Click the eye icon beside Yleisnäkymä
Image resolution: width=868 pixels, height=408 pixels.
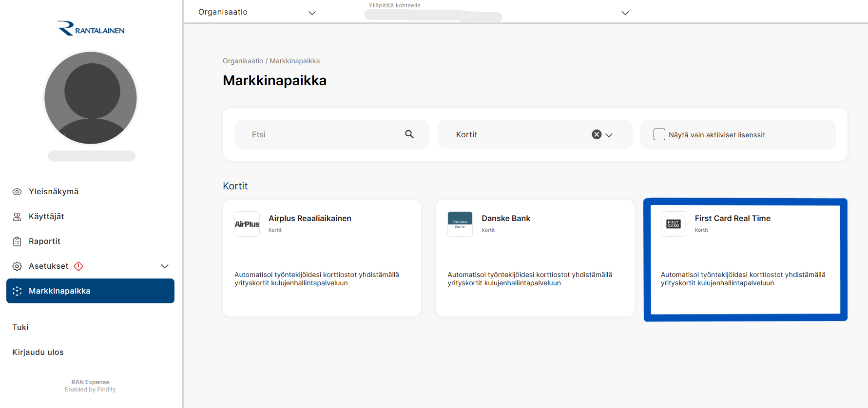(x=17, y=192)
